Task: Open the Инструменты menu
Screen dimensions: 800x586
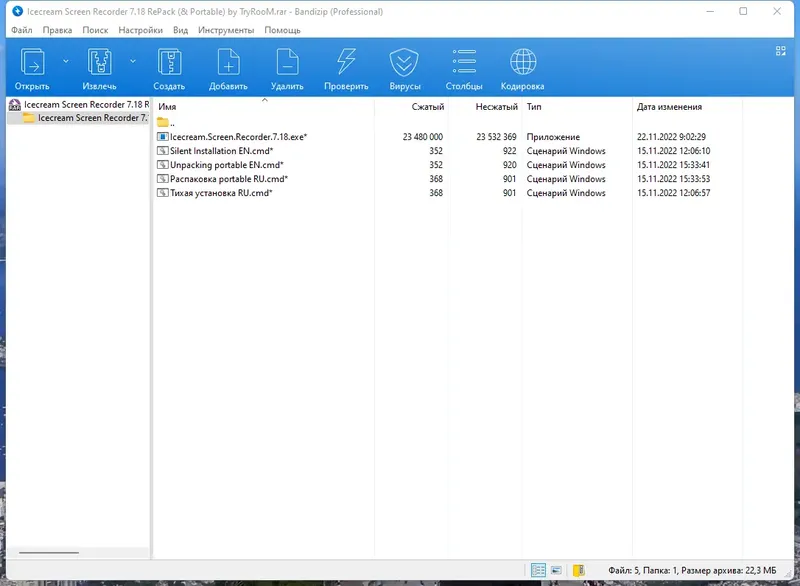Action: 226,30
